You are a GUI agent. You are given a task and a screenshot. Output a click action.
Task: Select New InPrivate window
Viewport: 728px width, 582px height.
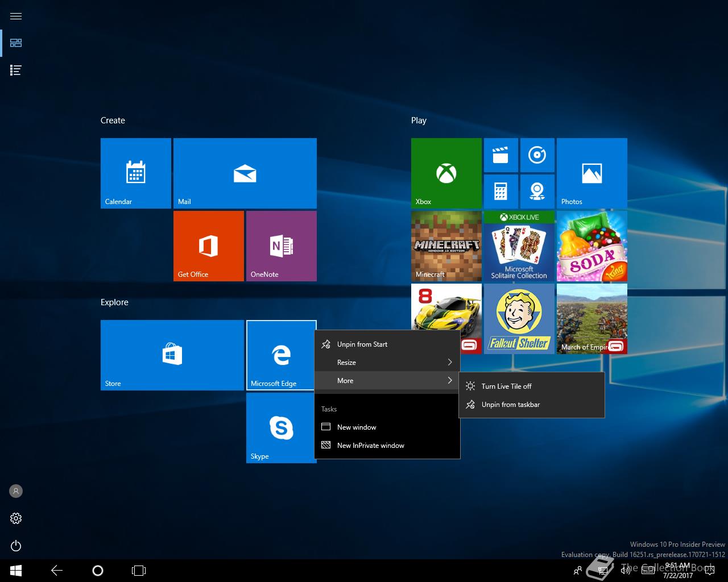point(387,446)
